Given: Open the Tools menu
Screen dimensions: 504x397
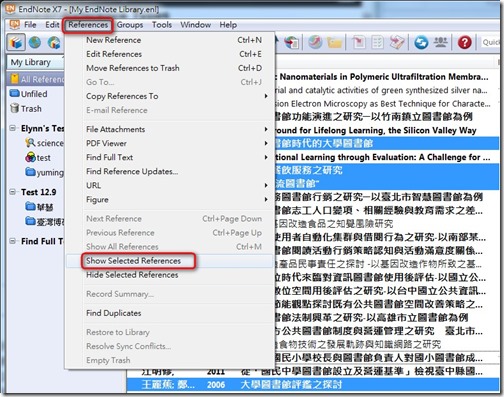Looking at the screenshot, I should tap(162, 25).
